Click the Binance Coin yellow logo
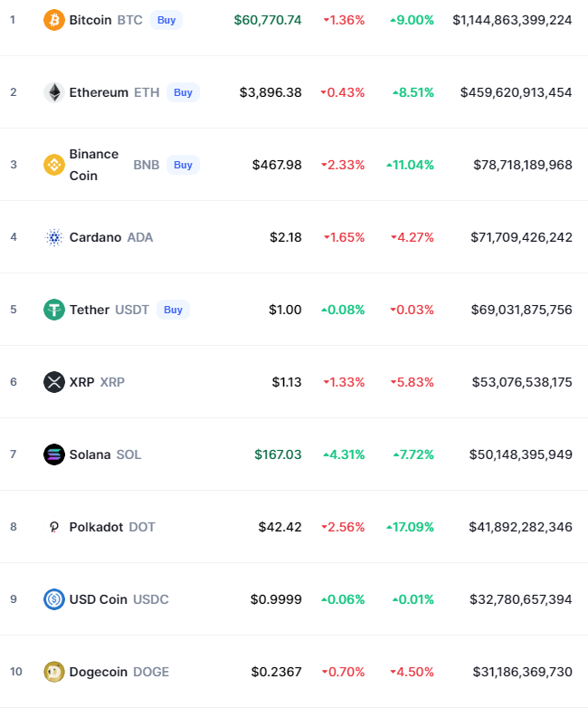Viewport: 588px width, 708px height. click(54, 165)
